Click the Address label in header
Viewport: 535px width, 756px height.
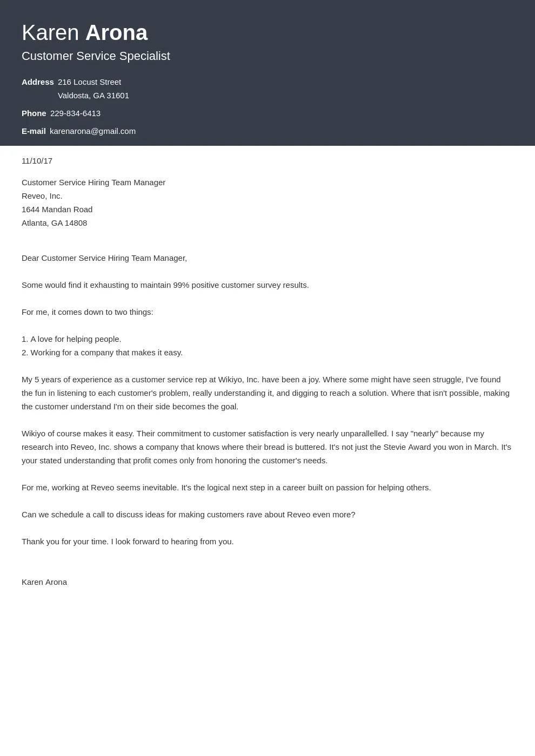[x=37, y=82]
